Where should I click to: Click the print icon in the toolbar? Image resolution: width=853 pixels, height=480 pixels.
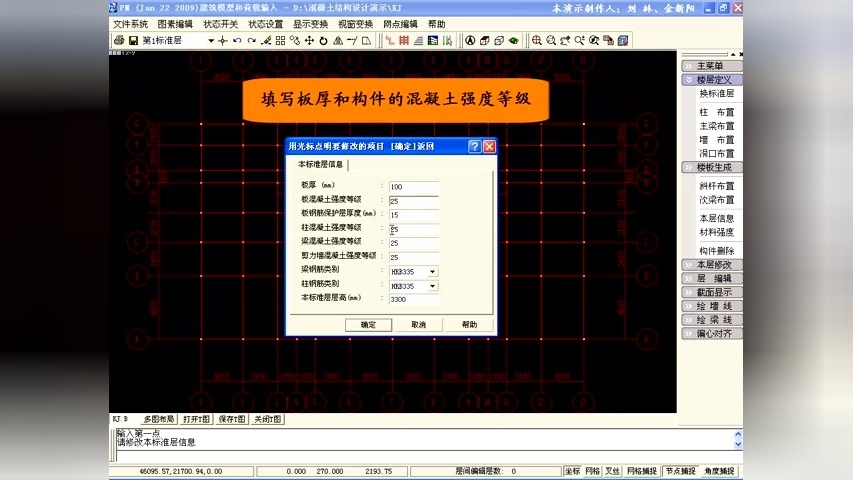pyautogui.click(x=119, y=40)
